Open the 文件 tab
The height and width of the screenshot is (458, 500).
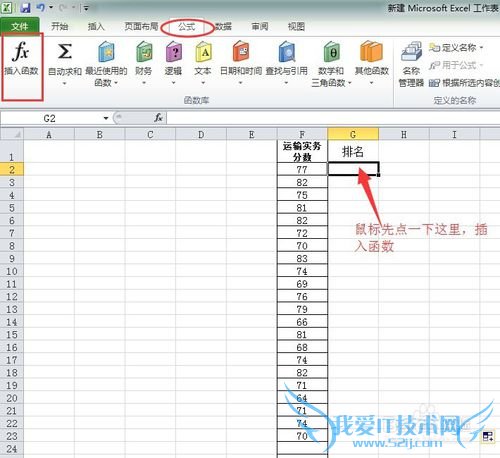[x=20, y=26]
